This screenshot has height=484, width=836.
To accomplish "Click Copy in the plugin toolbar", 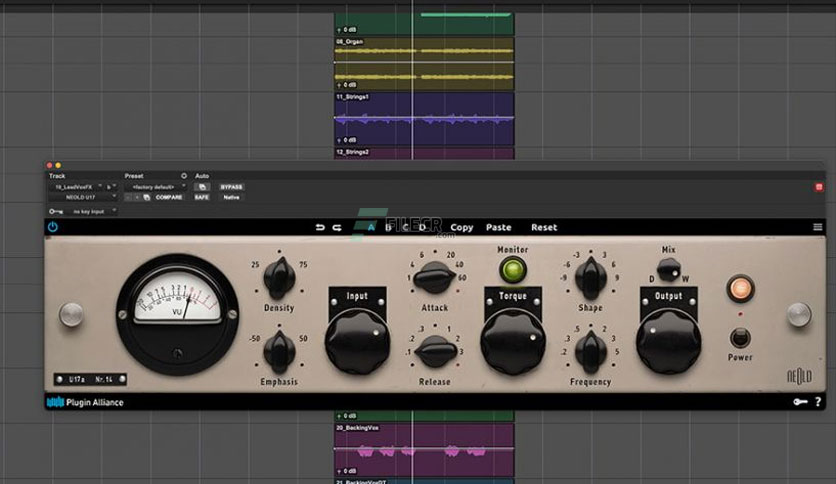I will pyautogui.click(x=462, y=228).
